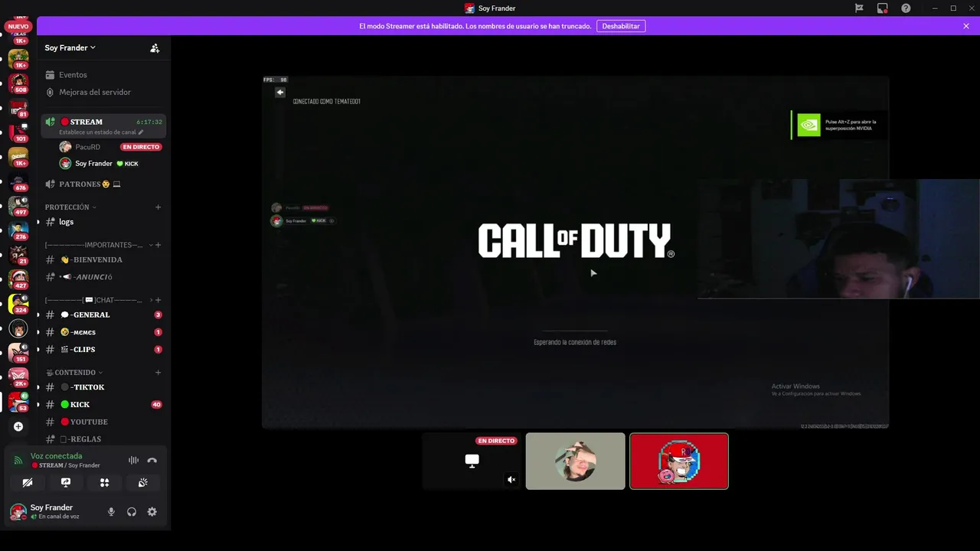This screenshot has height=551, width=980.
Task: Collapse the IMPORTANTES category chevron
Action: coord(151,245)
